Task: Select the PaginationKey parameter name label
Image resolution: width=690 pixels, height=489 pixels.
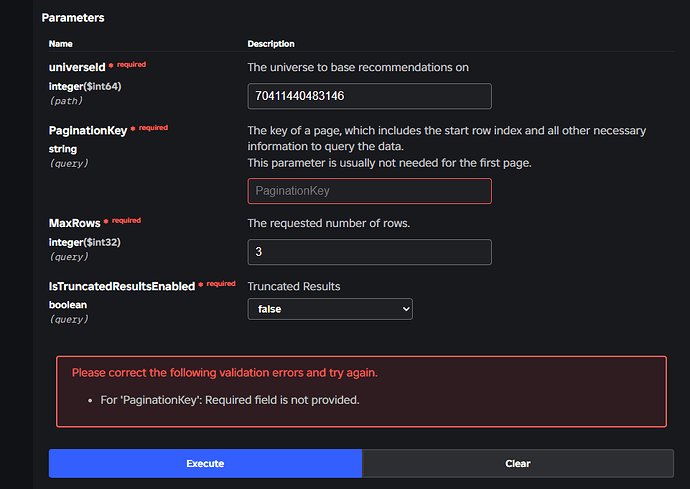Action: point(87,129)
